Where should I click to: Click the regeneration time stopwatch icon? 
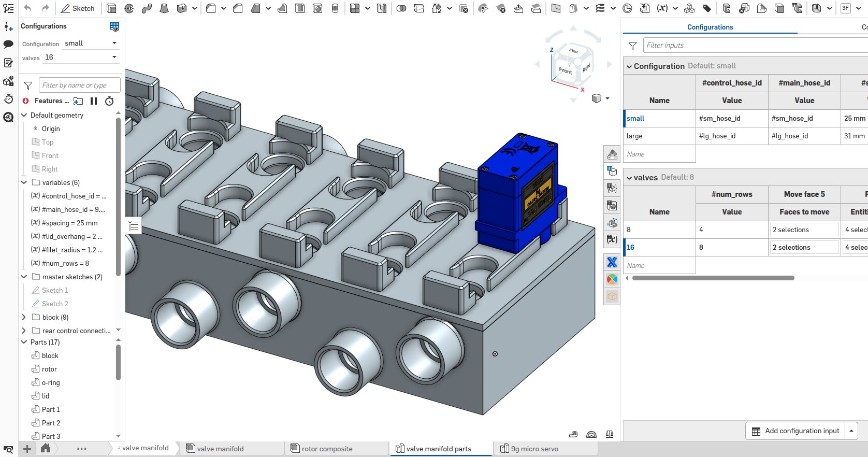tap(109, 101)
